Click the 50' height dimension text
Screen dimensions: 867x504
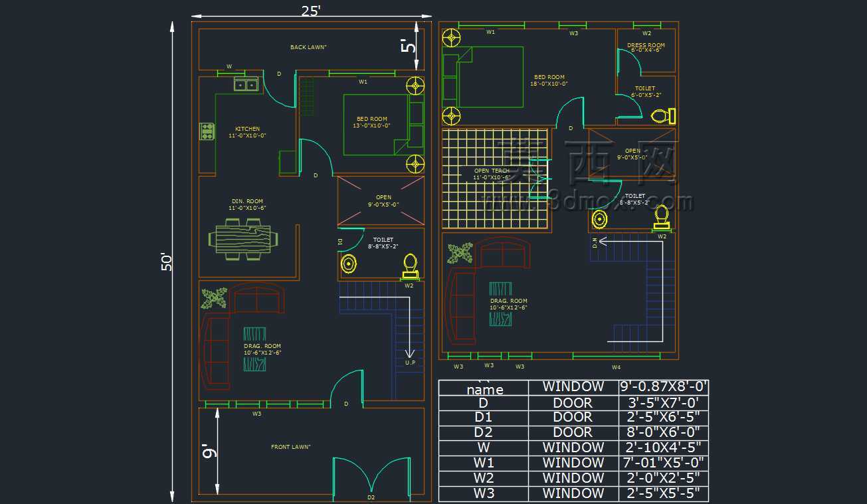coord(167,262)
